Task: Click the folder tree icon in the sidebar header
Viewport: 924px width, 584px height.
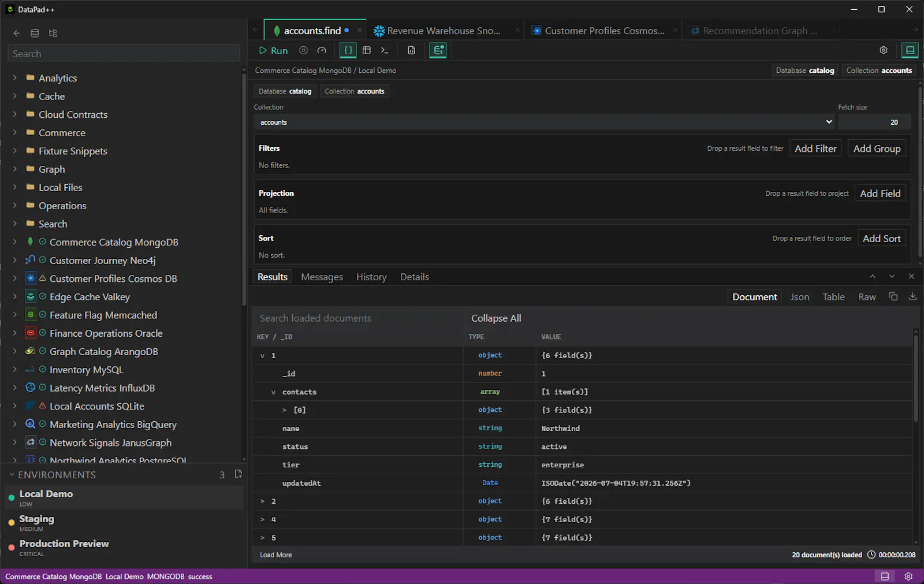Action: click(53, 33)
